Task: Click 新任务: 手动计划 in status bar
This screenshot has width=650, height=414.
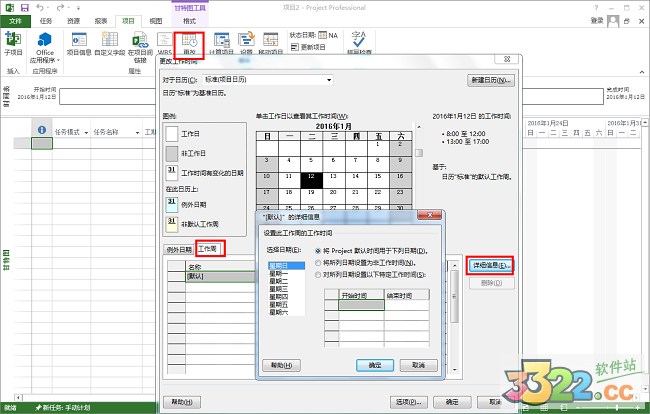Action: coord(63,408)
